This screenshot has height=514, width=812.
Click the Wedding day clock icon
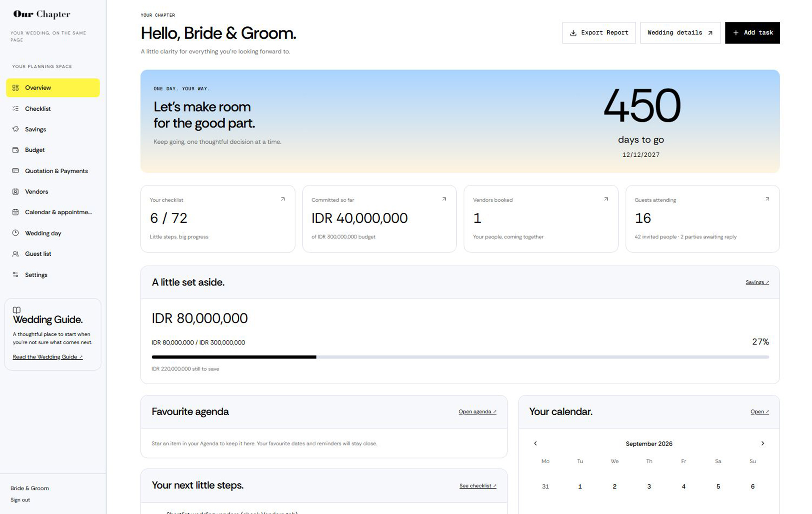coord(16,233)
